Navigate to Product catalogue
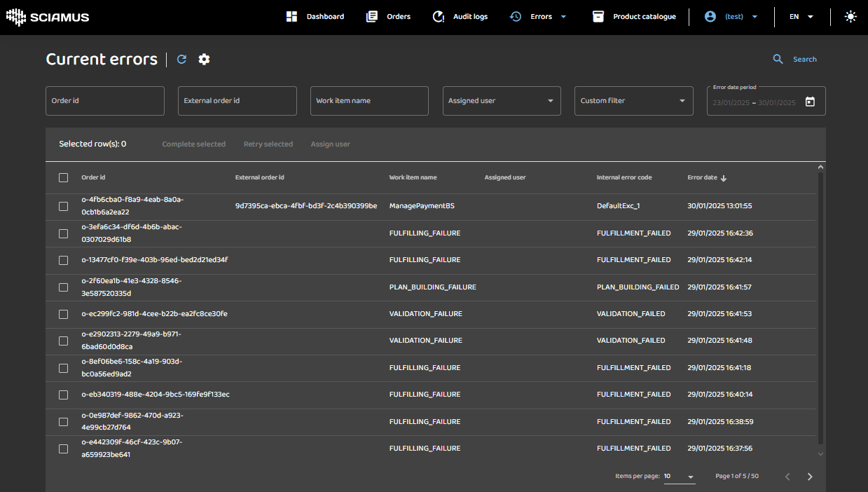The width and height of the screenshot is (868, 492). pyautogui.click(x=634, y=17)
